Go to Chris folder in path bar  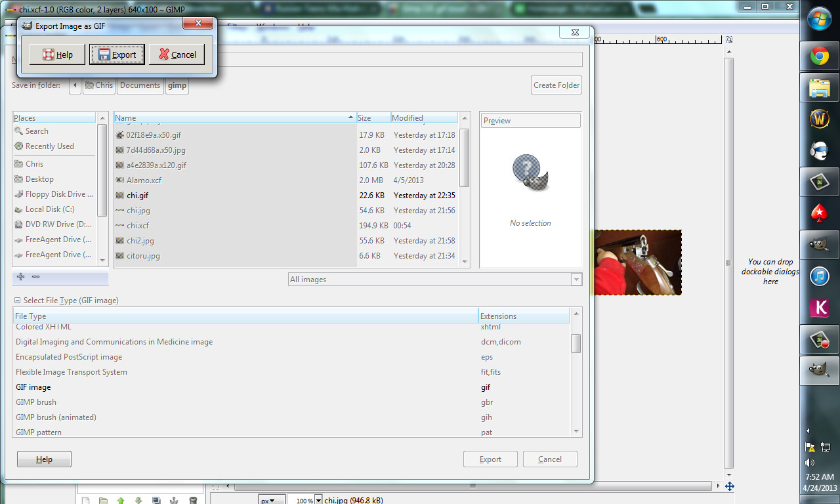(98, 85)
